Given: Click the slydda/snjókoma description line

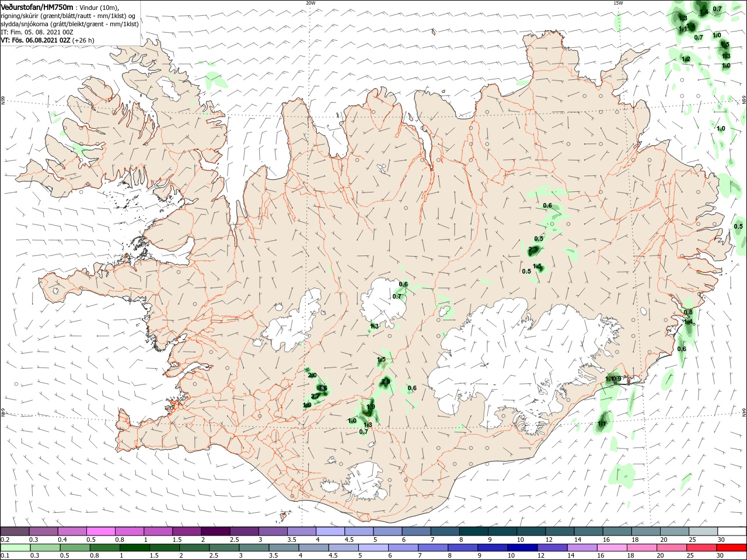Looking at the screenshot, I should pyautogui.click(x=69, y=24).
